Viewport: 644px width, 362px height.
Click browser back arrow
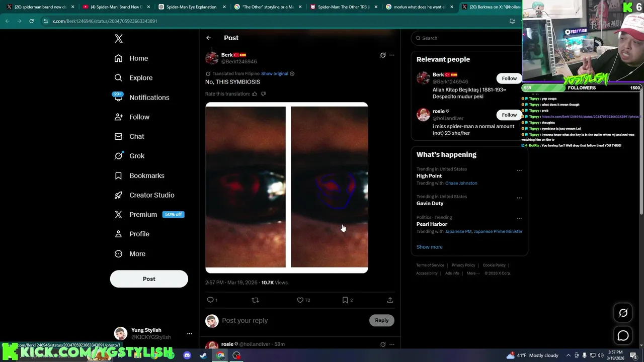pos(7,21)
